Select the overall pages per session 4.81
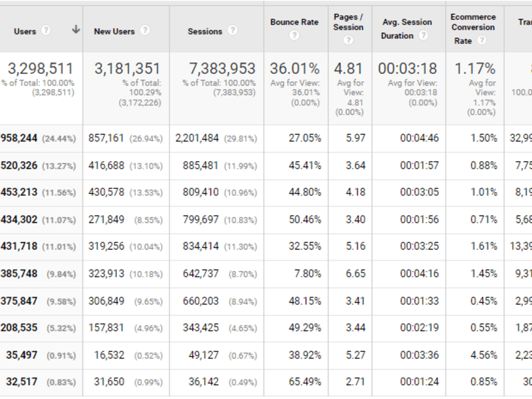The width and height of the screenshot is (532, 399). coord(348,69)
